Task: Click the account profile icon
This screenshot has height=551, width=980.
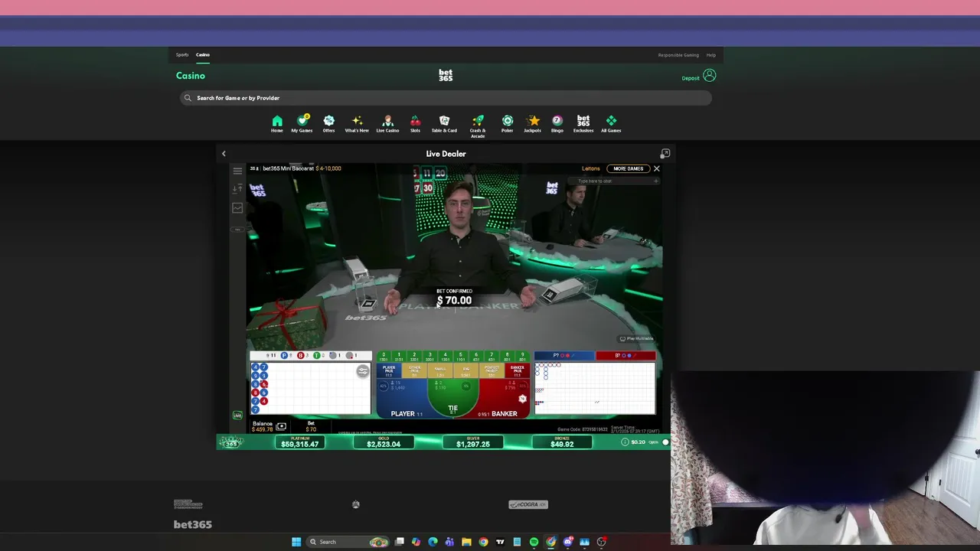Action: pos(710,76)
